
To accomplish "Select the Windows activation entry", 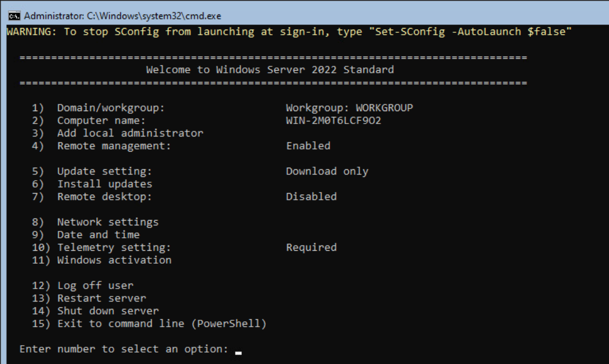I will 114,260.
